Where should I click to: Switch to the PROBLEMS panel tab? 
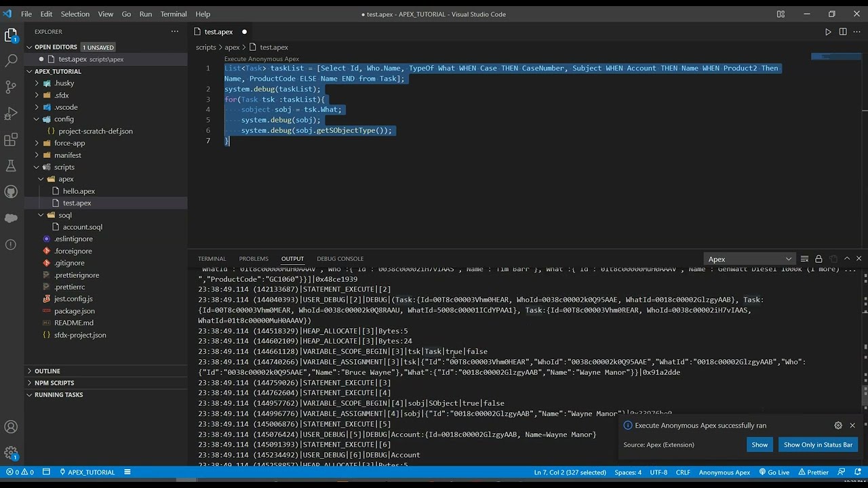pos(254,259)
